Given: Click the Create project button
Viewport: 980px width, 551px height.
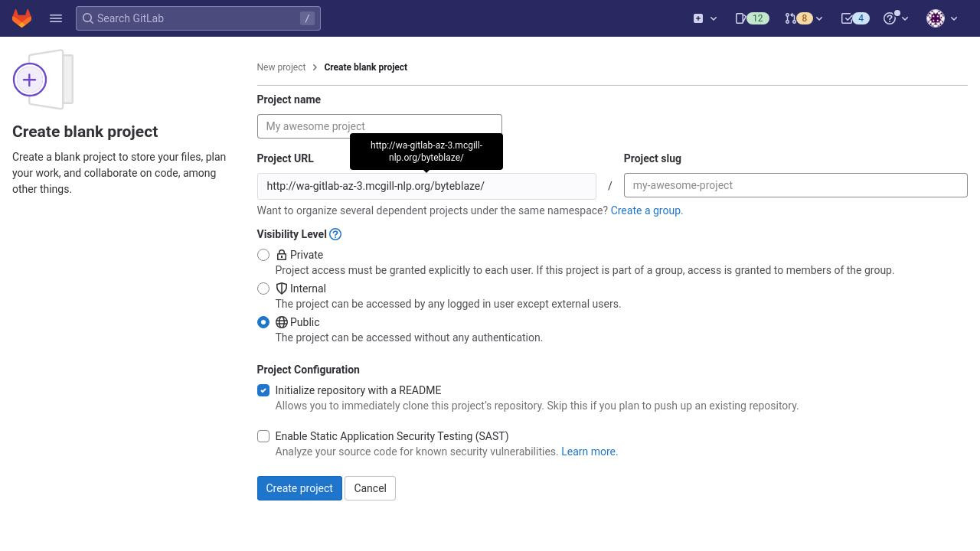Looking at the screenshot, I should click(x=299, y=488).
